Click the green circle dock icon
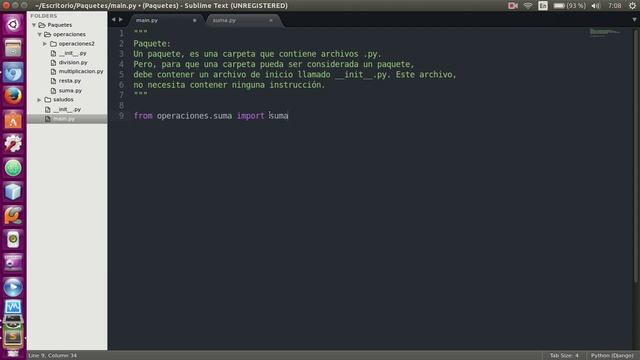 pyautogui.click(x=13, y=168)
